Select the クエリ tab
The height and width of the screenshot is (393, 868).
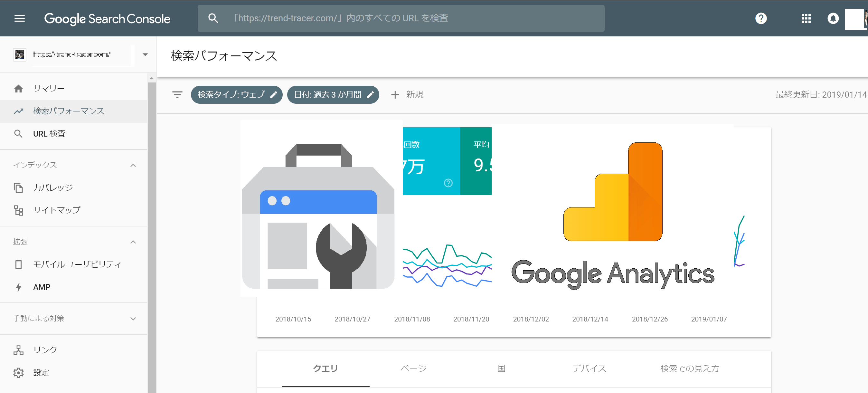325,369
